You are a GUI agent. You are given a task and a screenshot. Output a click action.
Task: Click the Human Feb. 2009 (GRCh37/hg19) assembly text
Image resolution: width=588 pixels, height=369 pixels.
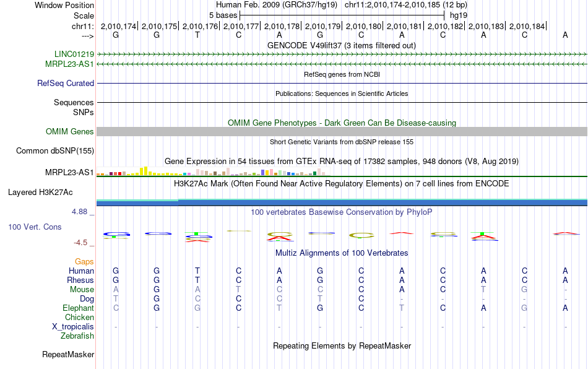point(277,5)
